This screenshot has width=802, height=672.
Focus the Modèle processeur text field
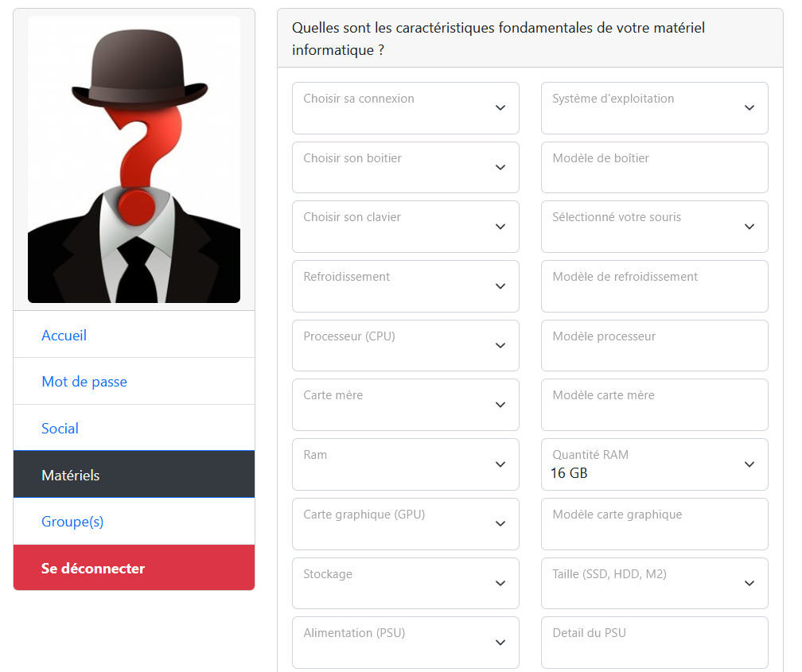click(x=654, y=346)
